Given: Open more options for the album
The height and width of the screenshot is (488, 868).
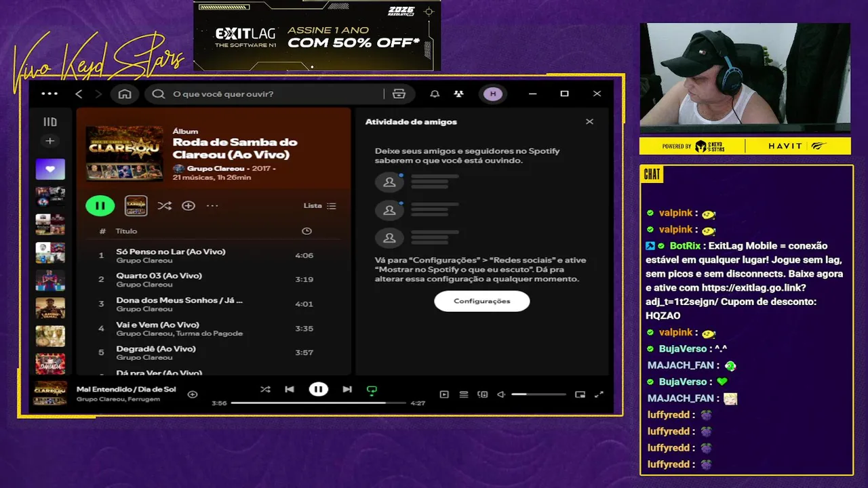Looking at the screenshot, I should tap(212, 205).
